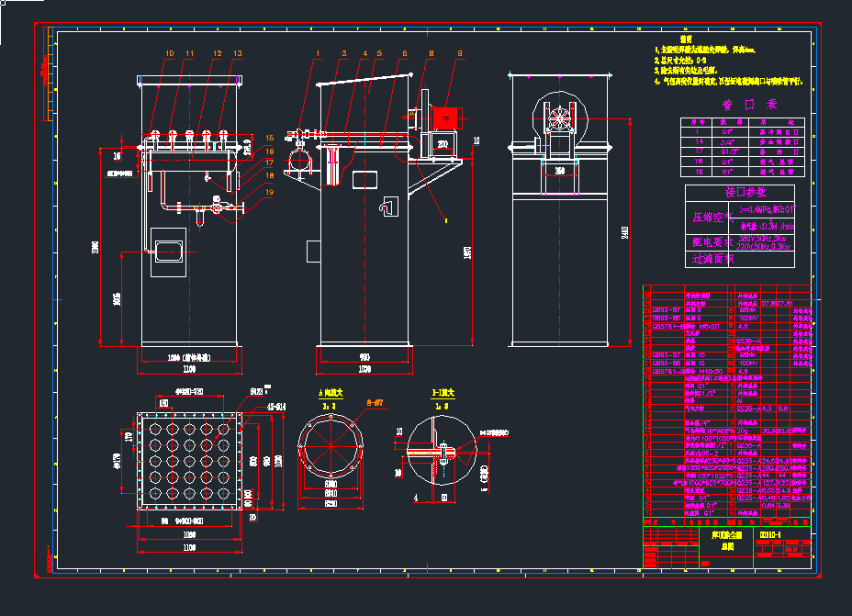Click the bolt section enlarged detail circle
Image resolution: width=852 pixels, height=616 pixels.
pos(439,452)
